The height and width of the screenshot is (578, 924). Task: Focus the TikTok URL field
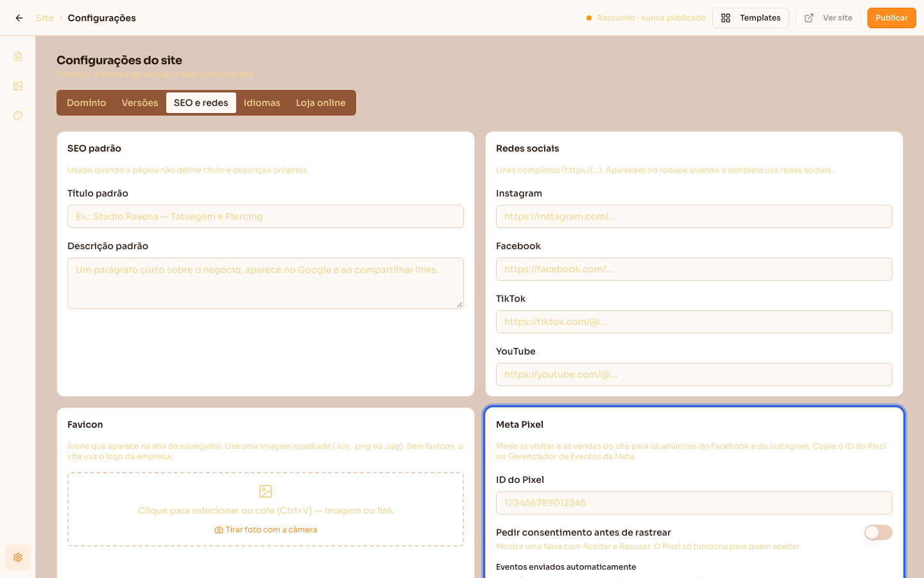[694, 322]
